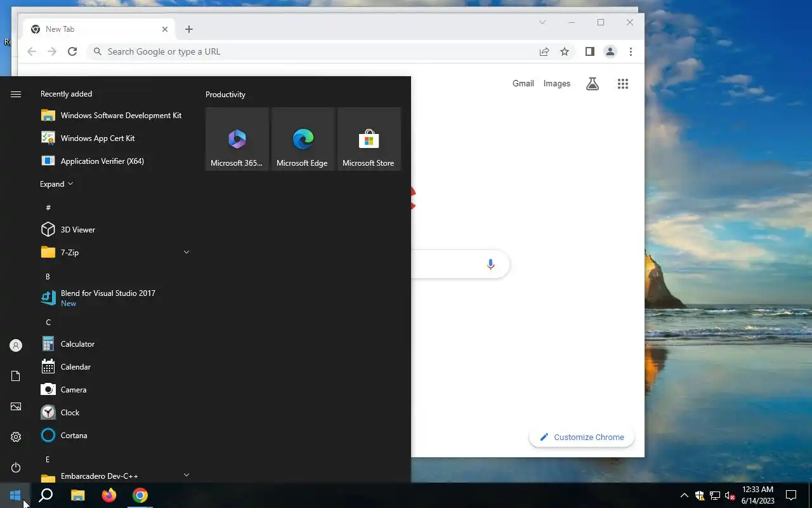Open a new Chrome tab
The height and width of the screenshot is (508, 812).
tap(189, 29)
